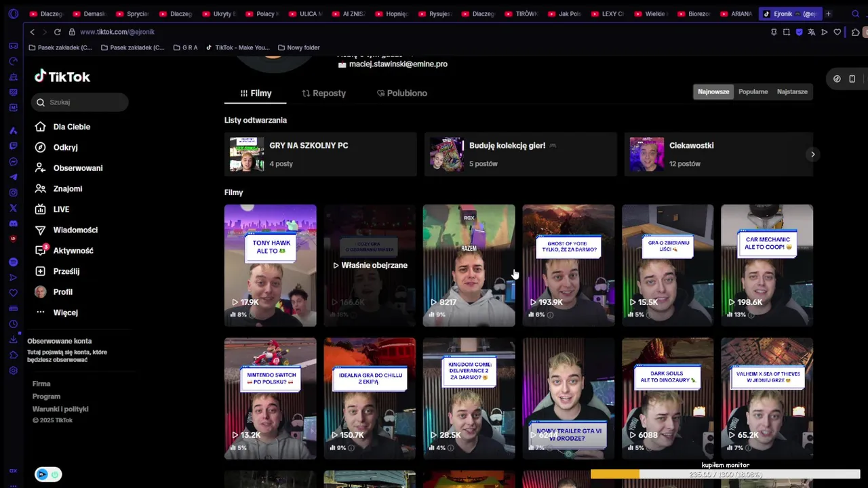Switch to the TIRÓWK YouTube tab
The image size is (868, 488).
[x=521, y=14]
